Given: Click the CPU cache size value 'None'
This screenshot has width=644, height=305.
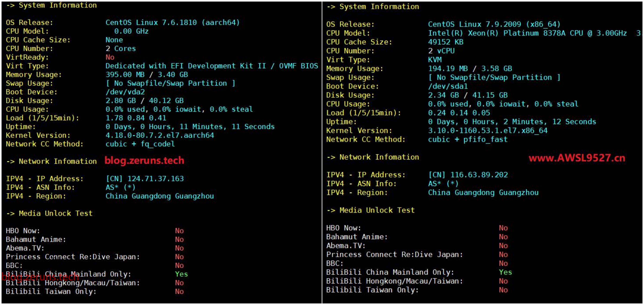Looking at the screenshot, I should point(114,40).
